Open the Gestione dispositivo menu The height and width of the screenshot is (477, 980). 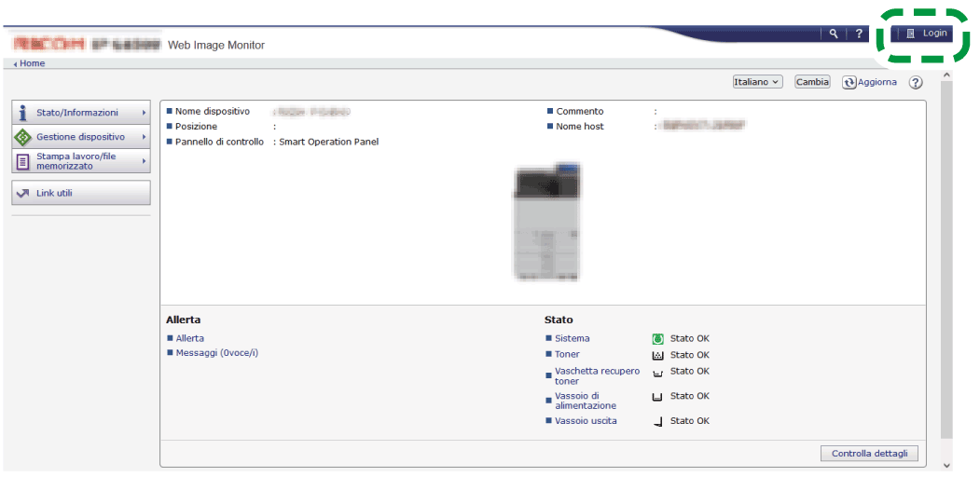[81, 136]
